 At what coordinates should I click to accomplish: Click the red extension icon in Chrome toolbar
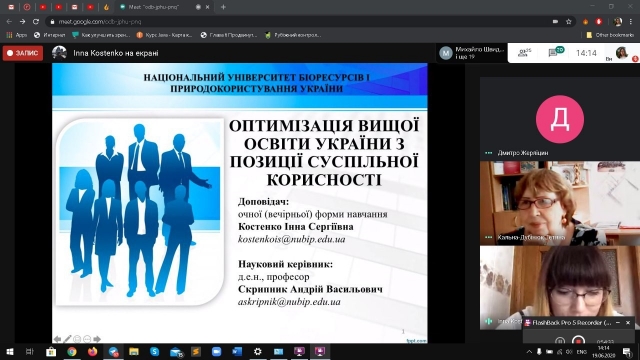(x=599, y=22)
